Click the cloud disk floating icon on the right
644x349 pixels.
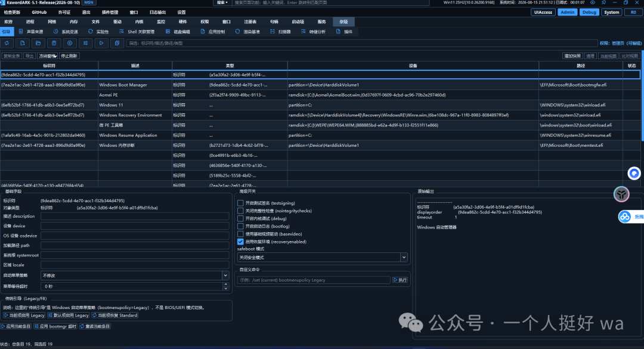tap(625, 217)
